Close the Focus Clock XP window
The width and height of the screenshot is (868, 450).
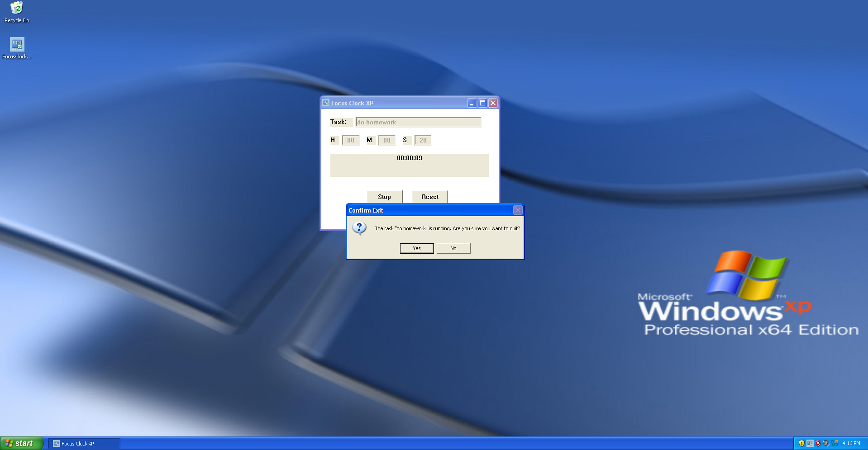(493, 103)
